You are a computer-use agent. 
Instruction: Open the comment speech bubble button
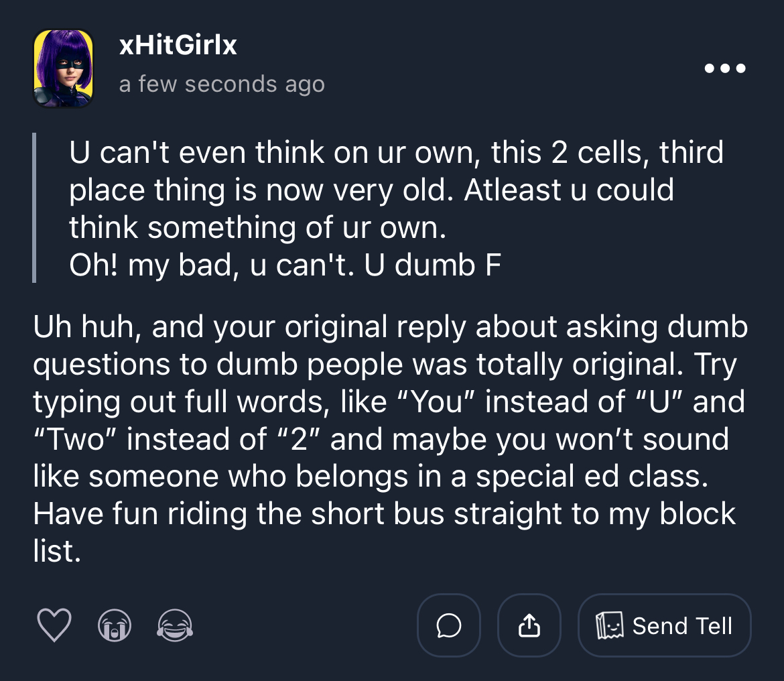click(x=448, y=625)
